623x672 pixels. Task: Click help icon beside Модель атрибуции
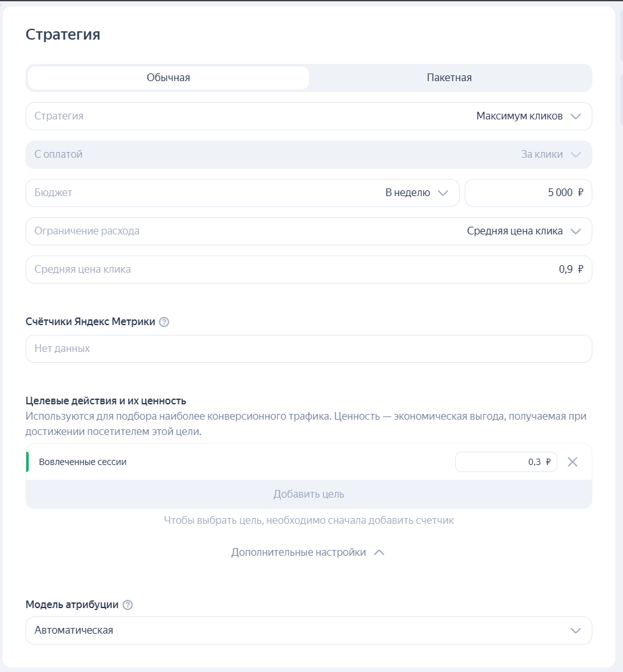click(x=128, y=605)
